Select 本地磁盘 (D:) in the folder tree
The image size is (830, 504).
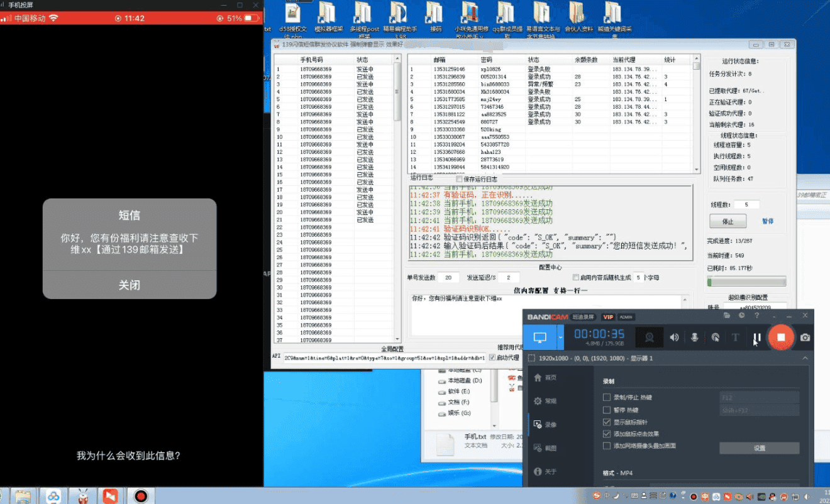pos(464,381)
